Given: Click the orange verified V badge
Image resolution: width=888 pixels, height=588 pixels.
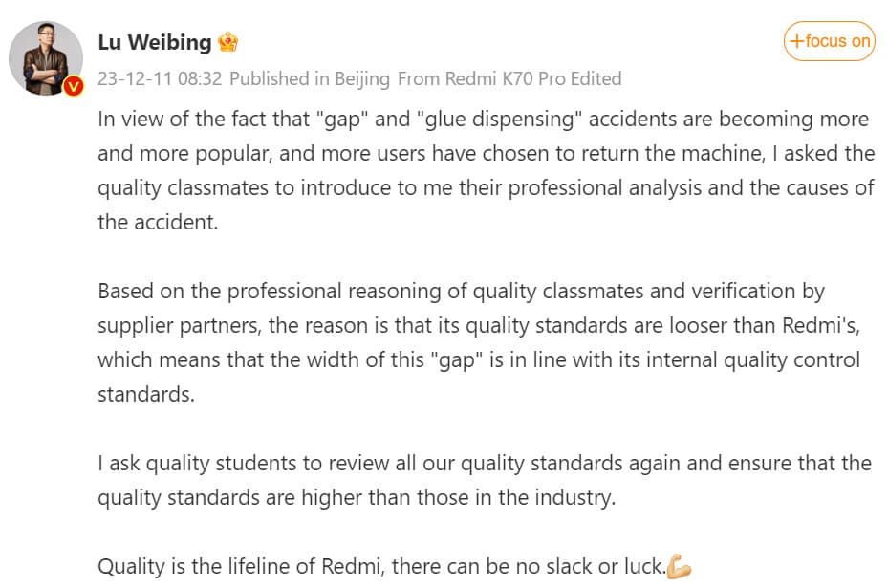Looking at the screenshot, I should point(74,86).
